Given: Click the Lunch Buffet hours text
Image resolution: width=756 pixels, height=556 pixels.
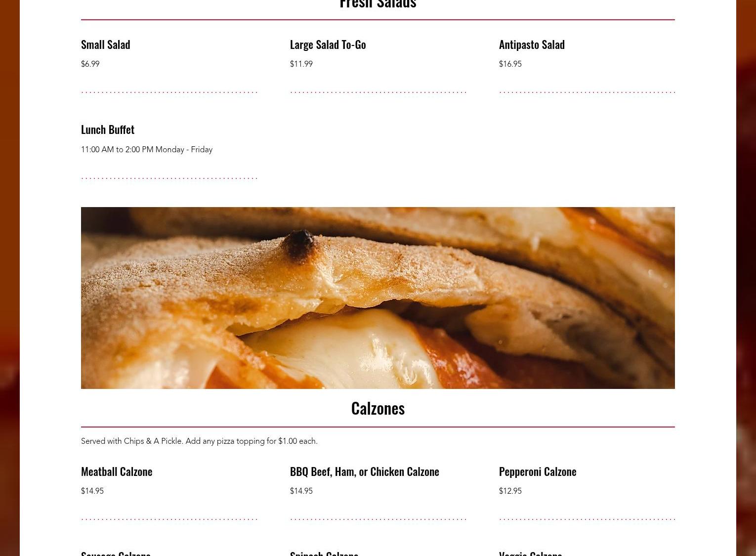Looking at the screenshot, I should coord(147,150).
